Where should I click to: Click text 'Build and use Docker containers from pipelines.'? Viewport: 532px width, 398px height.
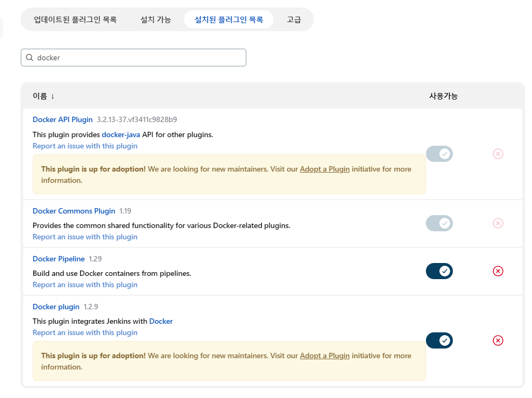pyautogui.click(x=112, y=274)
